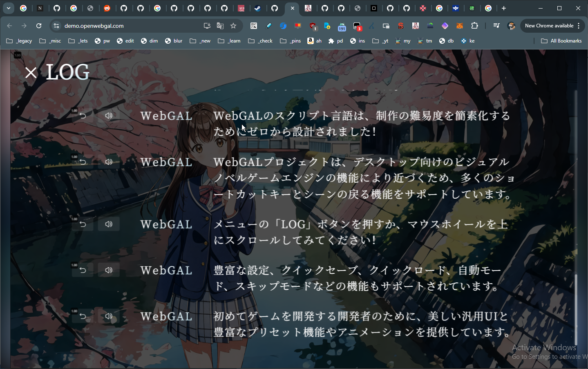Open the media controls button in toolbar
588x369 pixels.
(496, 26)
